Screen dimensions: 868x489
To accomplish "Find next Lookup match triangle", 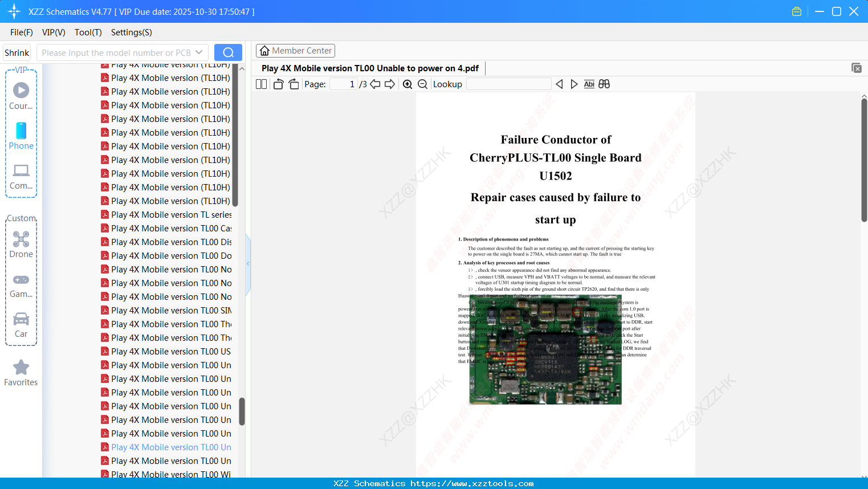I will [x=574, y=84].
